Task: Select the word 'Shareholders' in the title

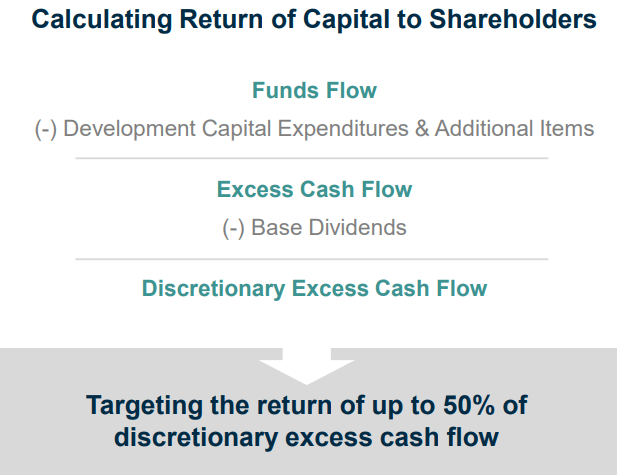Action: [513, 20]
